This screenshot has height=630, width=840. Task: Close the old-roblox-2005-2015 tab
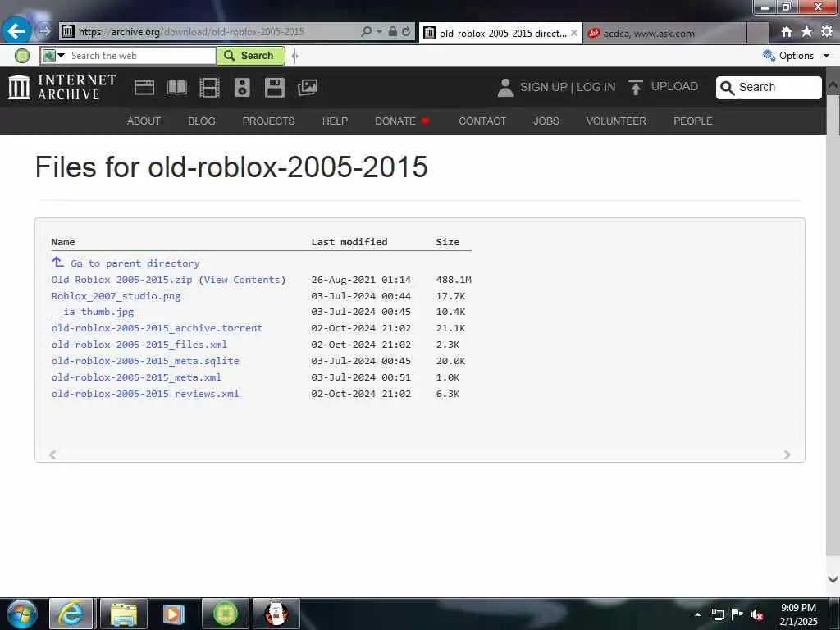pos(574,33)
